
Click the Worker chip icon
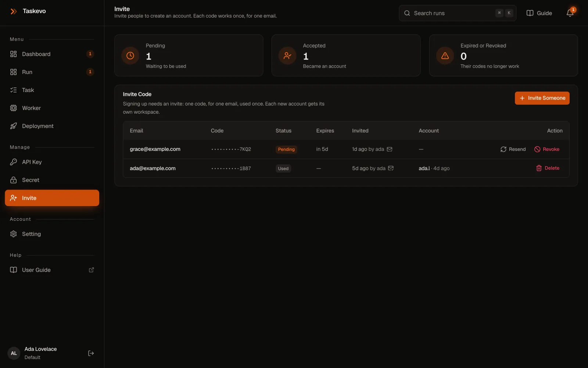point(14,108)
